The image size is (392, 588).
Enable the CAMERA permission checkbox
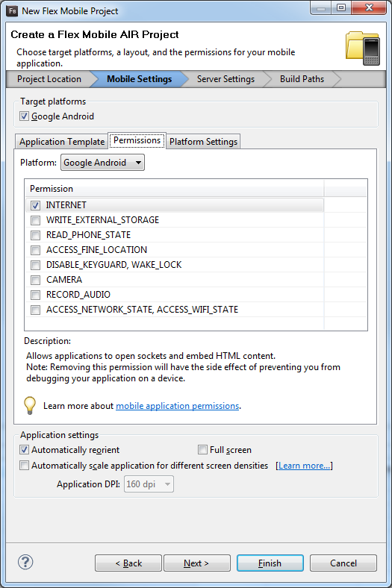click(x=35, y=280)
